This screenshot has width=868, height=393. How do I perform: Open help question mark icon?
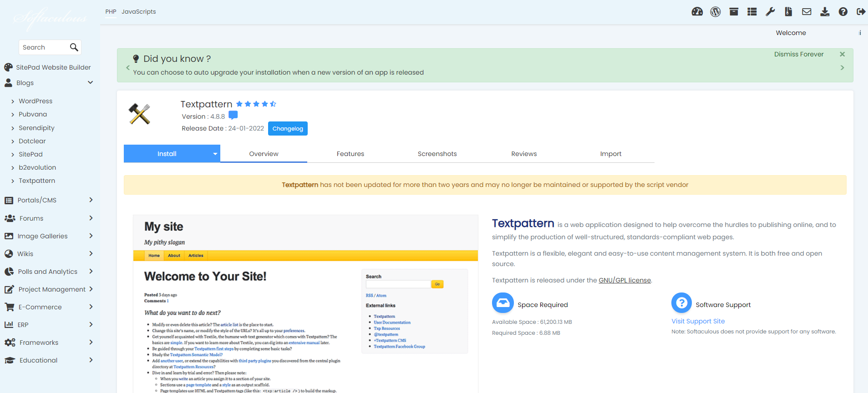point(843,12)
